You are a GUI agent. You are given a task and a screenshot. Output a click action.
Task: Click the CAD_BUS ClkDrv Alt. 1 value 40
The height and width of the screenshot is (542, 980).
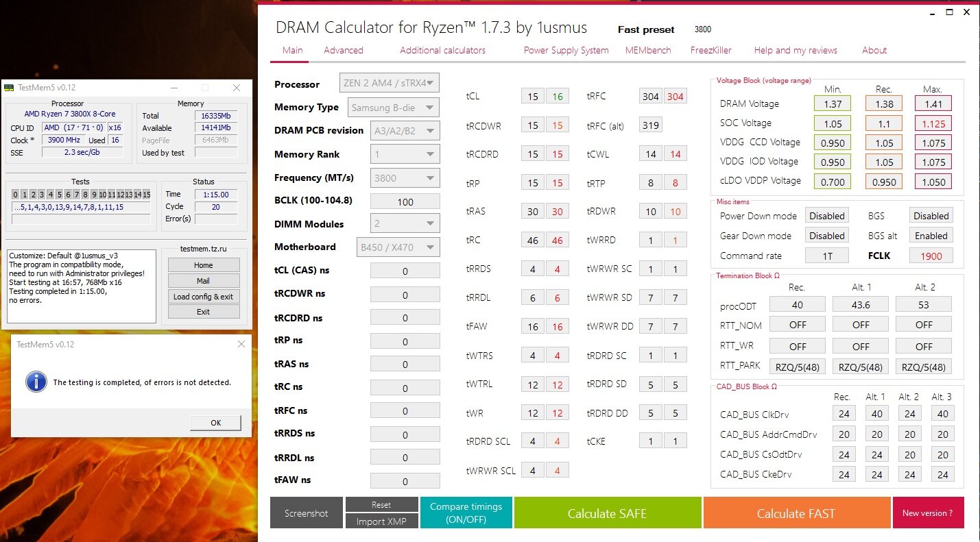click(x=876, y=414)
